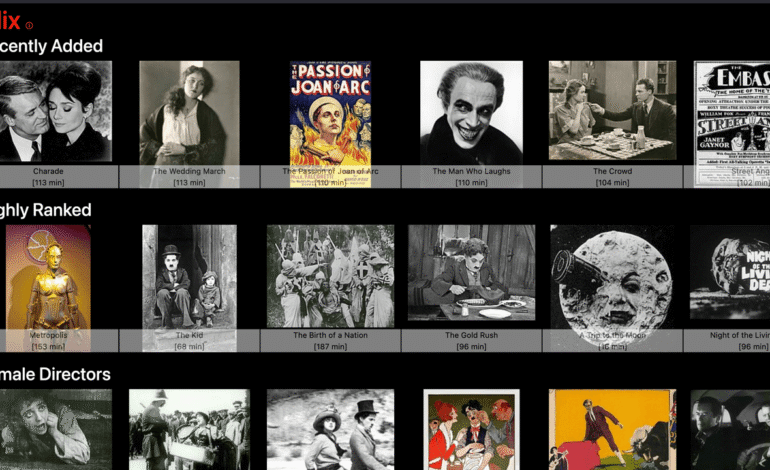This screenshot has height=470, width=770.
Task: Click "The Crowd" caption label
Action: pos(612,171)
